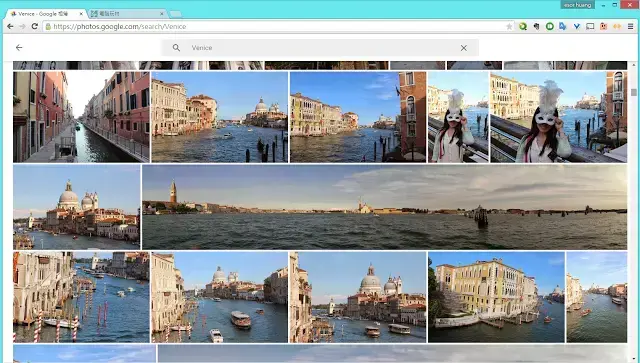Viewport: 640px width, 363px height.
Task: Click the page's vertical scrollbar thumb
Action: tap(633, 92)
